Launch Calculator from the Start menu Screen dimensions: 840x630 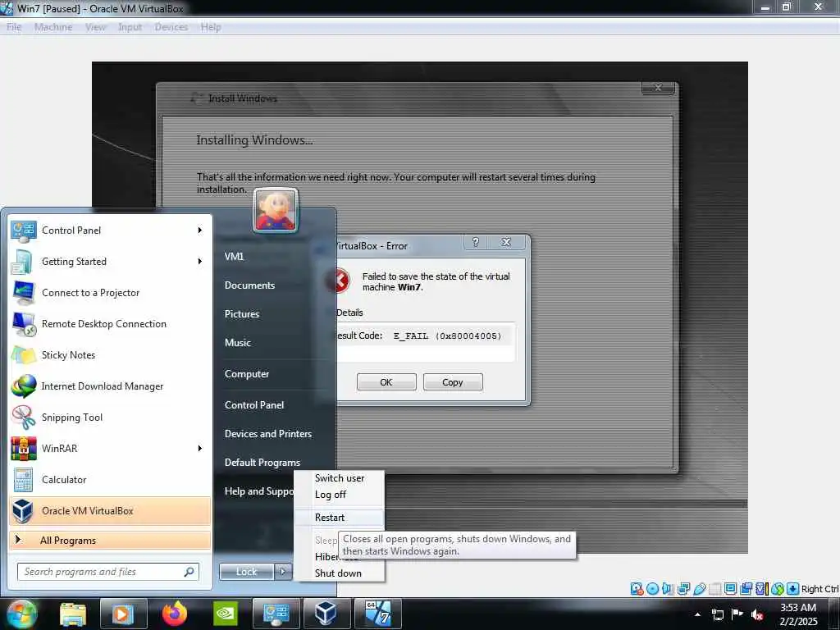click(x=110, y=479)
